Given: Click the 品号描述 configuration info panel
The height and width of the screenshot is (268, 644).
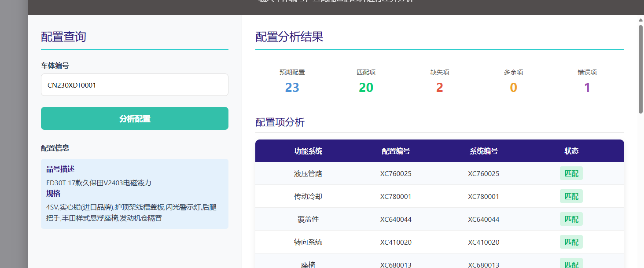Looking at the screenshot, I should coord(134,194).
